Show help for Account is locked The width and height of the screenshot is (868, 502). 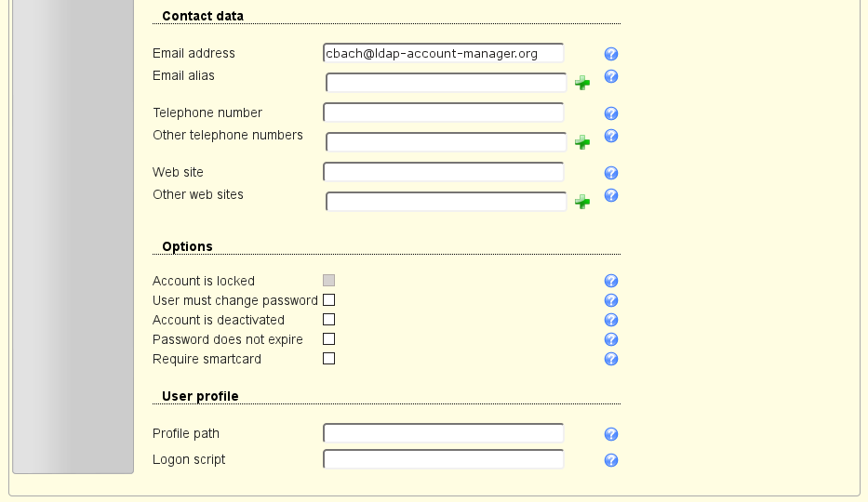pos(611,281)
